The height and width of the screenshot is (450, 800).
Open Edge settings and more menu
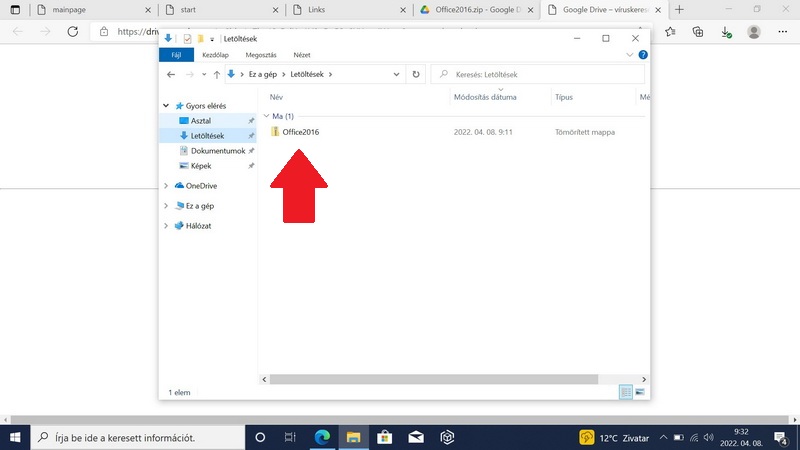[783, 32]
